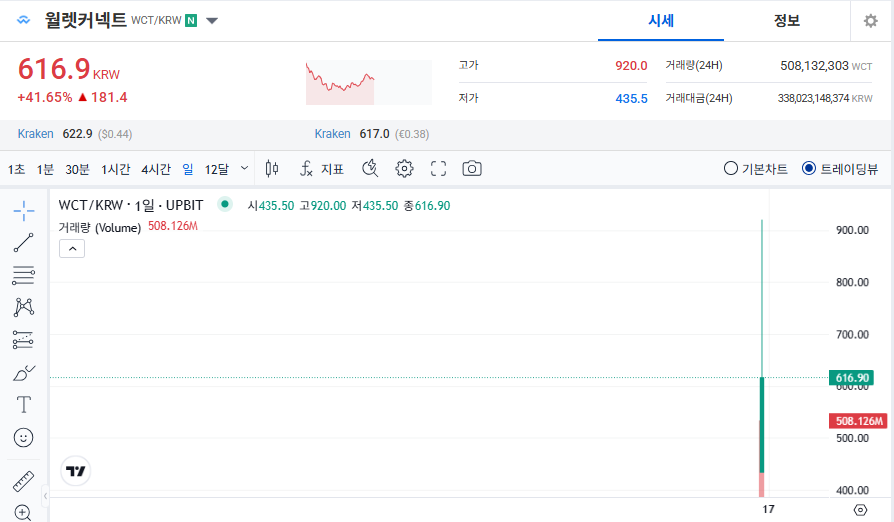Viewport: 894px width, 522px height.
Task: Select the forecasting position tool
Action: click(x=23, y=340)
